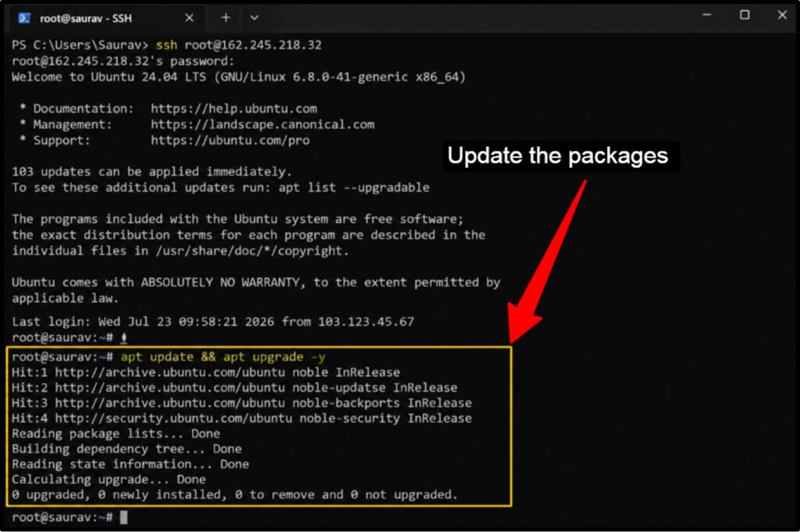Close the terminal window
This screenshot has height=532, width=800.
point(782,15)
